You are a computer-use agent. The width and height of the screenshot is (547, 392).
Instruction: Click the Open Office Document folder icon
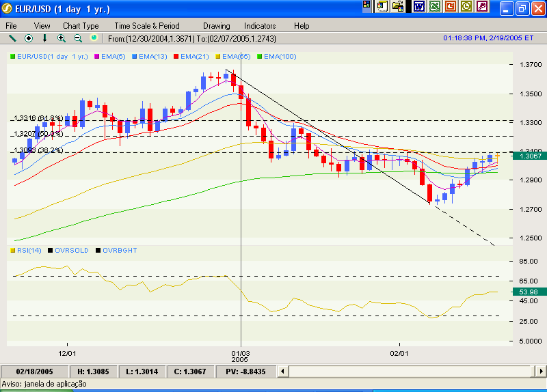coord(398,6)
